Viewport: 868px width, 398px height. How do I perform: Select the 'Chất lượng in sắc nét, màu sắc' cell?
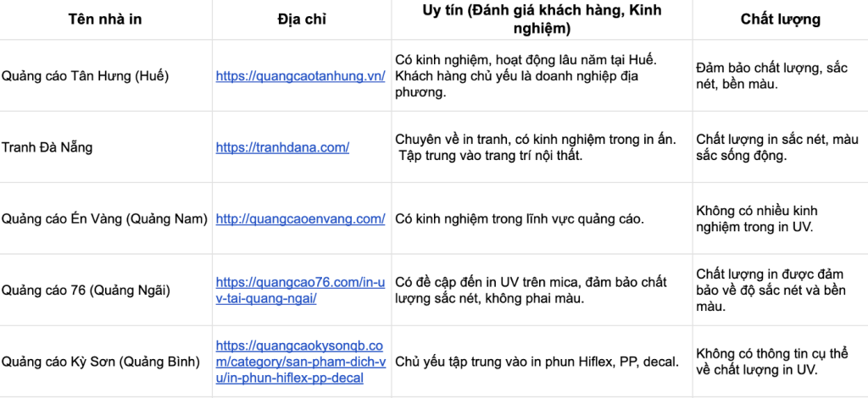click(781, 147)
